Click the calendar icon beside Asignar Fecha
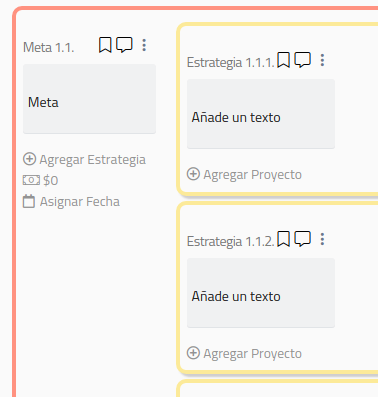The width and height of the screenshot is (378, 397). [x=29, y=201]
